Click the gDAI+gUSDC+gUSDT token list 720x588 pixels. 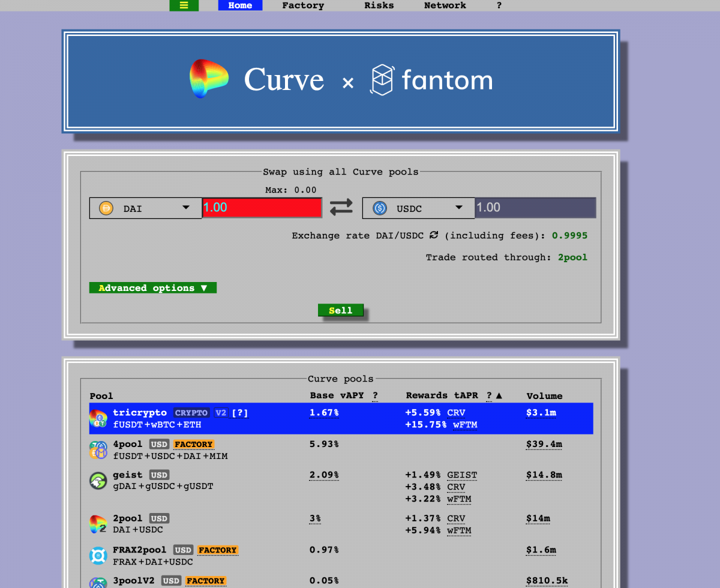pyautogui.click(x=163, y=487)
